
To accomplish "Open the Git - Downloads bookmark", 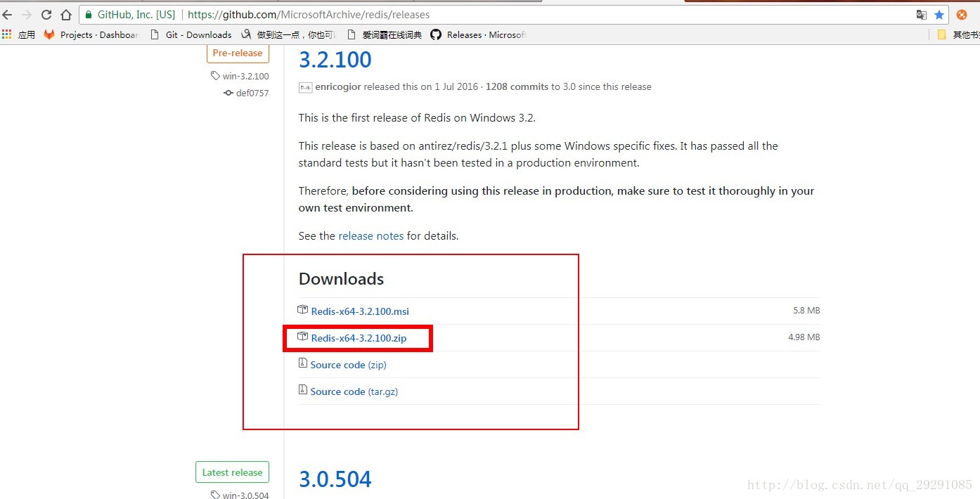I will (191, 34).
